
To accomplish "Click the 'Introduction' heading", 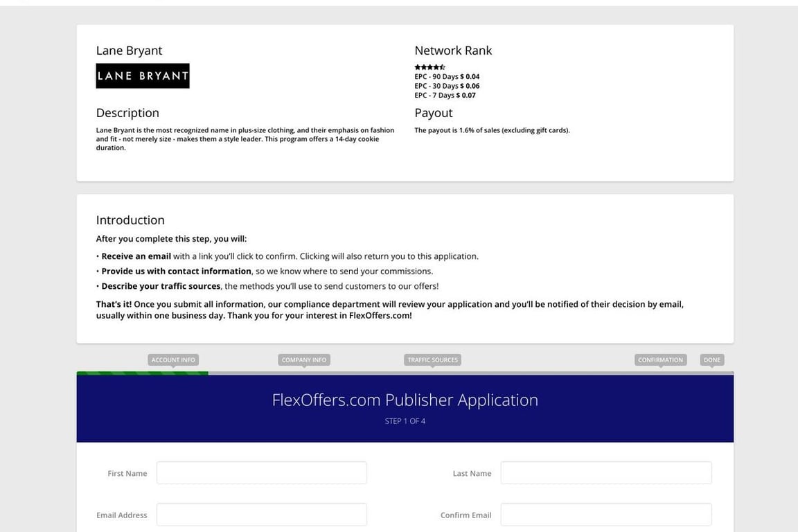I will pos(130,220).
